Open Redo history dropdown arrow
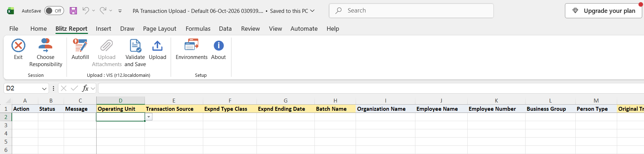Image resolution: width=644 pixels, height=154 pixels. 111,11
